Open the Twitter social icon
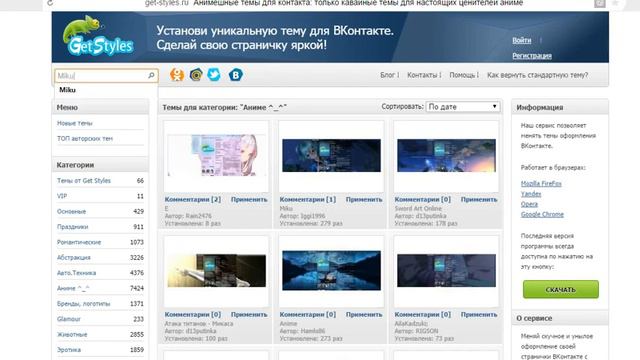This screenshot has width=640, height=360. click(x=214, y=75)
